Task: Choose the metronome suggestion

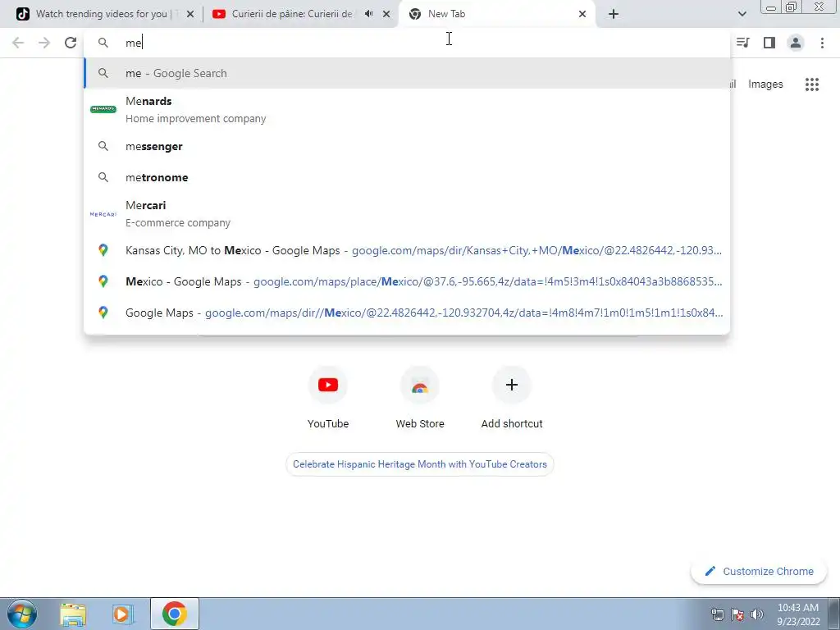Action: pos(407,177)
